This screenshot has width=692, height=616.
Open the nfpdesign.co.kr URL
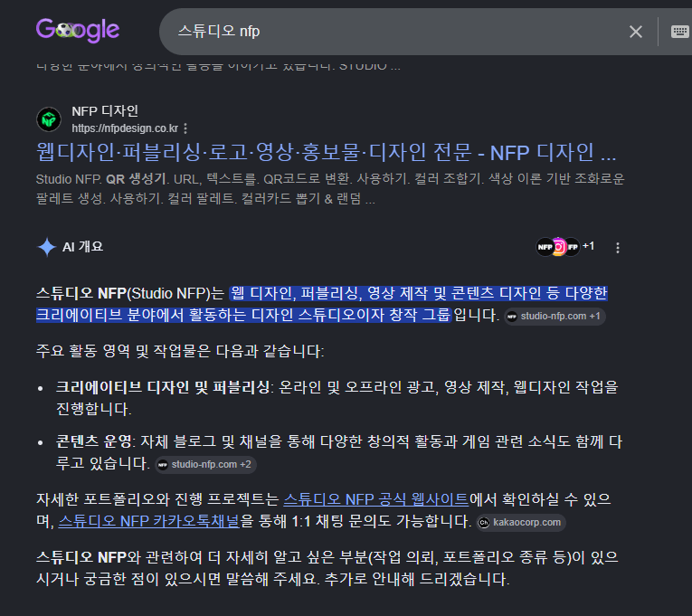coord(125,128)
